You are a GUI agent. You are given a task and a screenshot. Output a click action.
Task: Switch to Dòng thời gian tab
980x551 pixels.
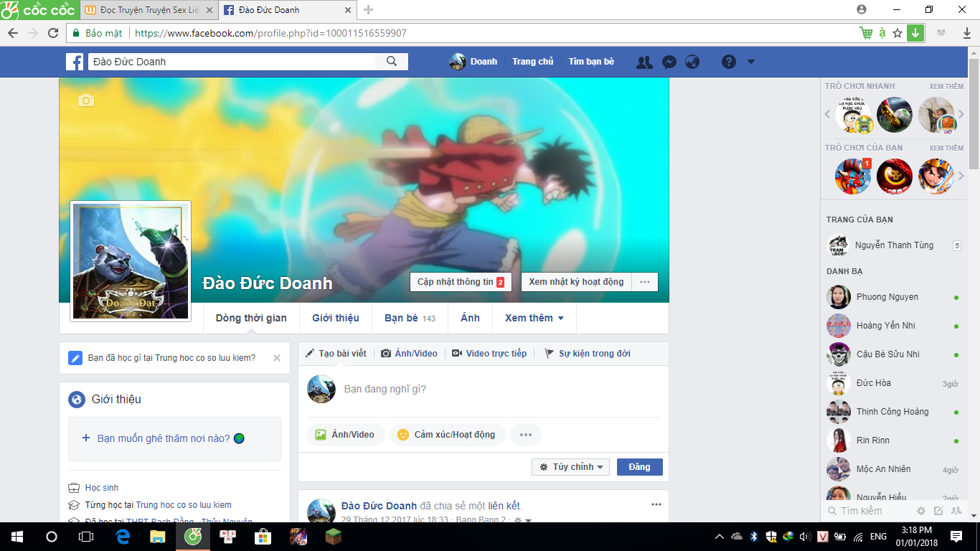pyautogui.click(x=251, y=318)
